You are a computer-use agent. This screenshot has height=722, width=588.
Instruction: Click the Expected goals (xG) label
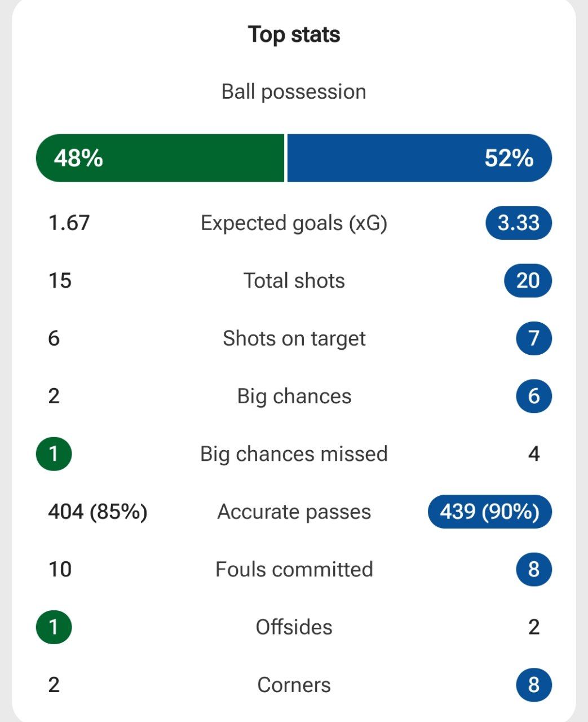294,223
